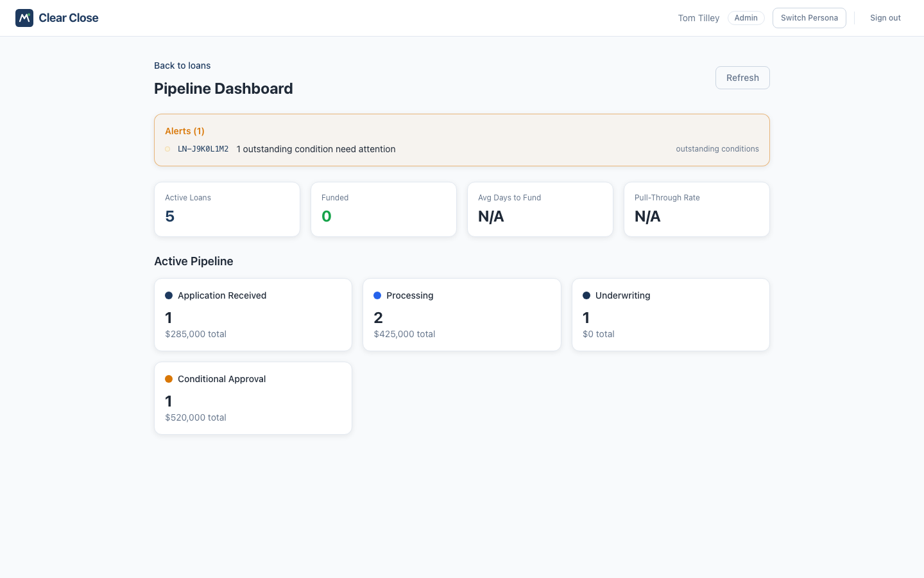Viewport: 924px width, 578px height.
Task: Expand the Alerts (1) section
Action: tap(185, 131)
